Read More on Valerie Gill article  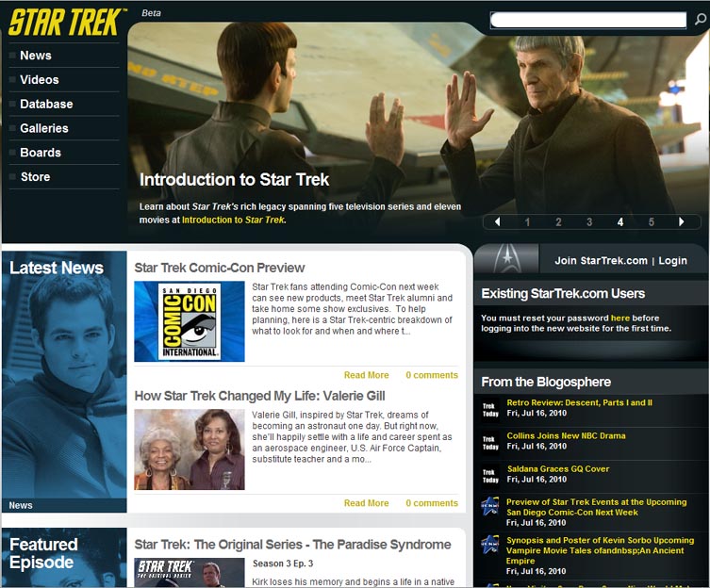pos(367,503)
